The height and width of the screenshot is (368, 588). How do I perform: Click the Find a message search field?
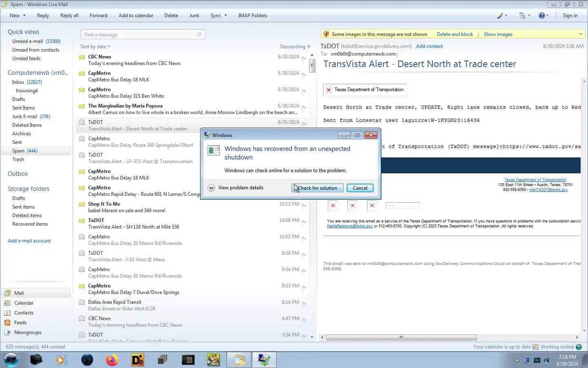[x=143, y=34]
